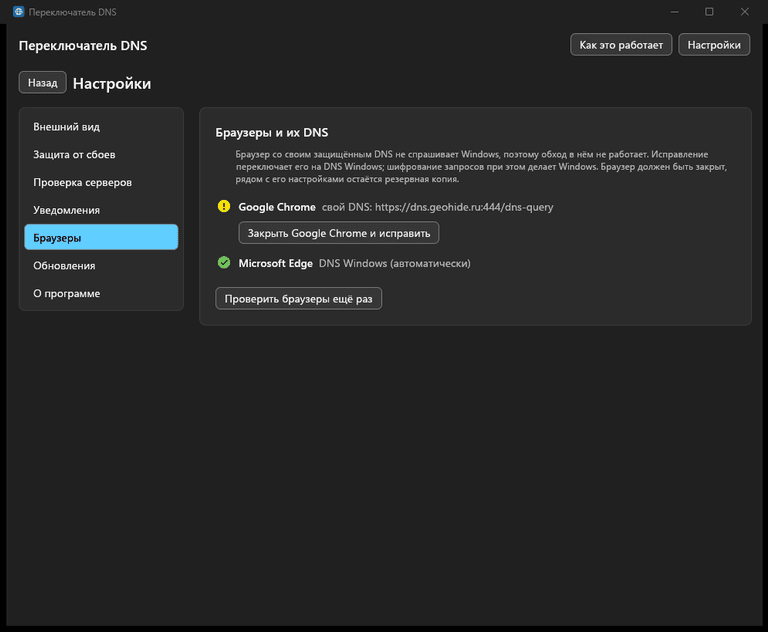Viewport: 768px width, 632px height.
Task: Click Закрыть Google Chrome и исправить
Action: [339, 233]
